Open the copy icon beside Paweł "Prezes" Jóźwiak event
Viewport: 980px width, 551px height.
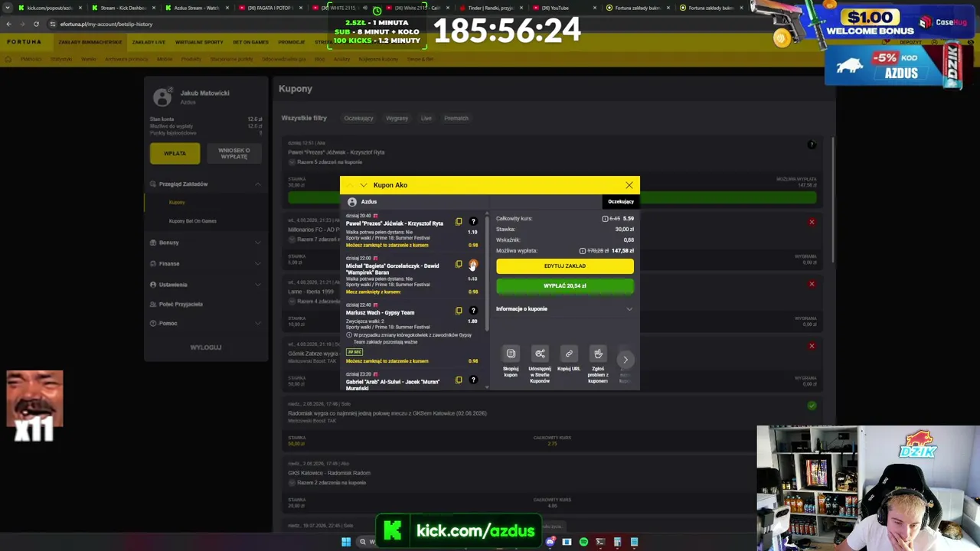[459, 222]
